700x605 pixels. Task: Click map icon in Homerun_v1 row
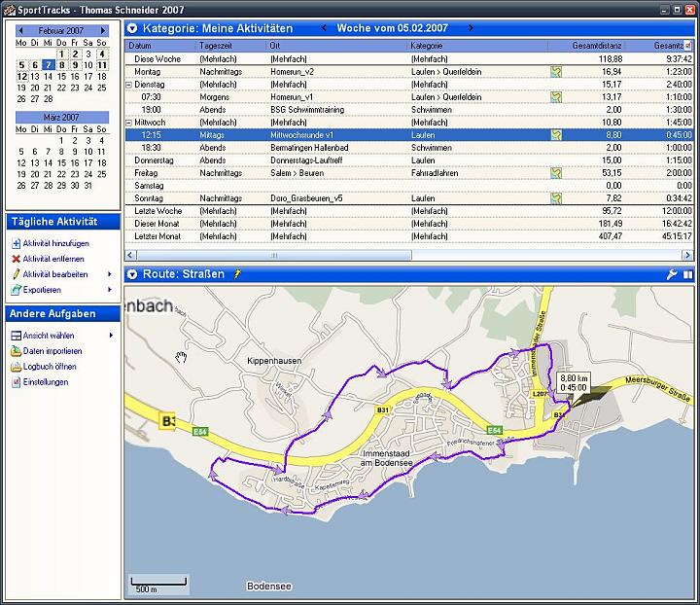(556, 97)
